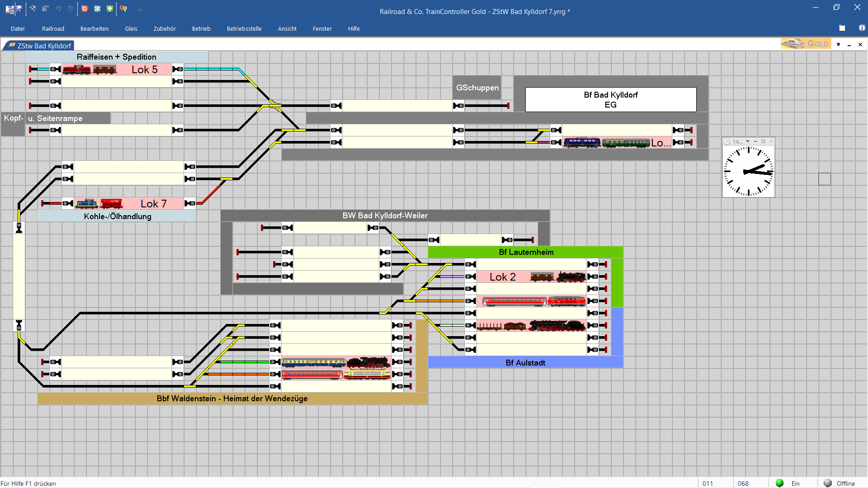868x488 pixels.
Task: Click the signal on the left vertical track
Action: 19,228
